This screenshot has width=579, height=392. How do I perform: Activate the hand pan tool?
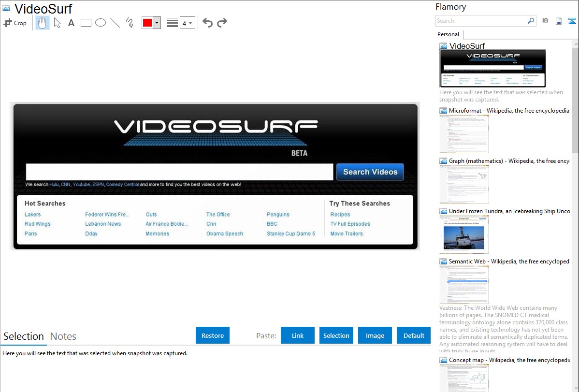[42, 23]
